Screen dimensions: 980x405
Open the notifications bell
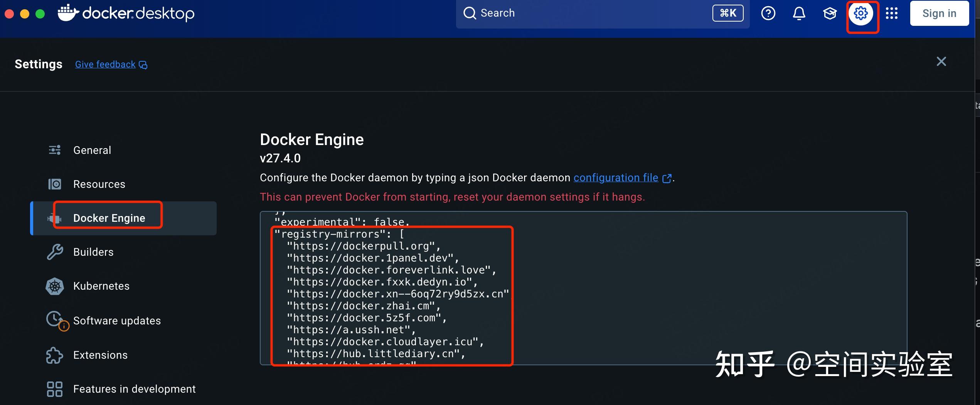coord(799,13)
